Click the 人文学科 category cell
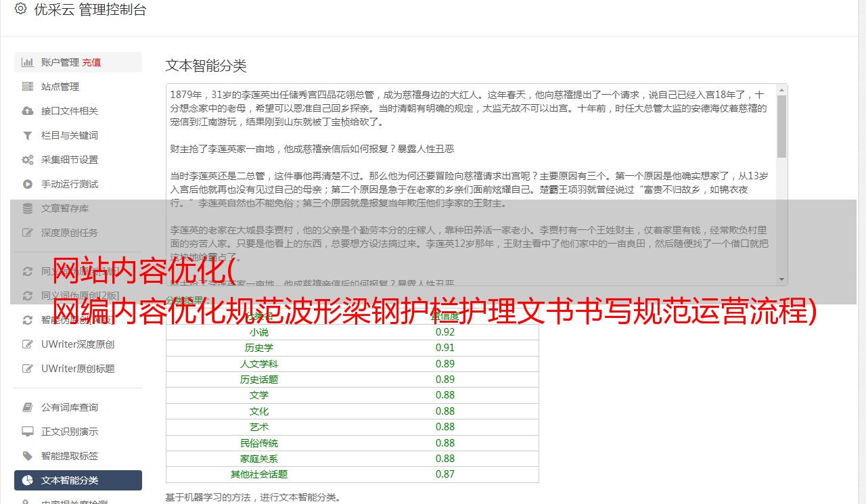The height and width of the screenshot is (504, 866). pos(259,364)
